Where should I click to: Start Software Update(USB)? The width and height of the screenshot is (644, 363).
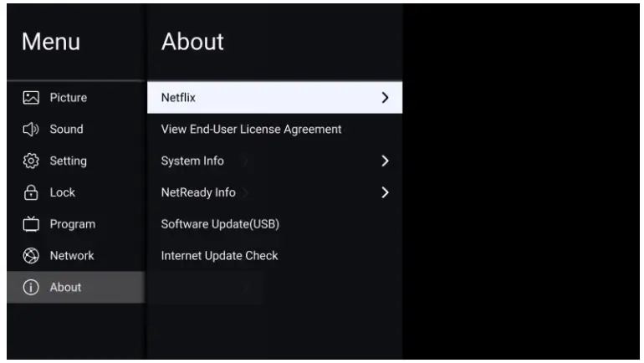click(x=219, y=224)
